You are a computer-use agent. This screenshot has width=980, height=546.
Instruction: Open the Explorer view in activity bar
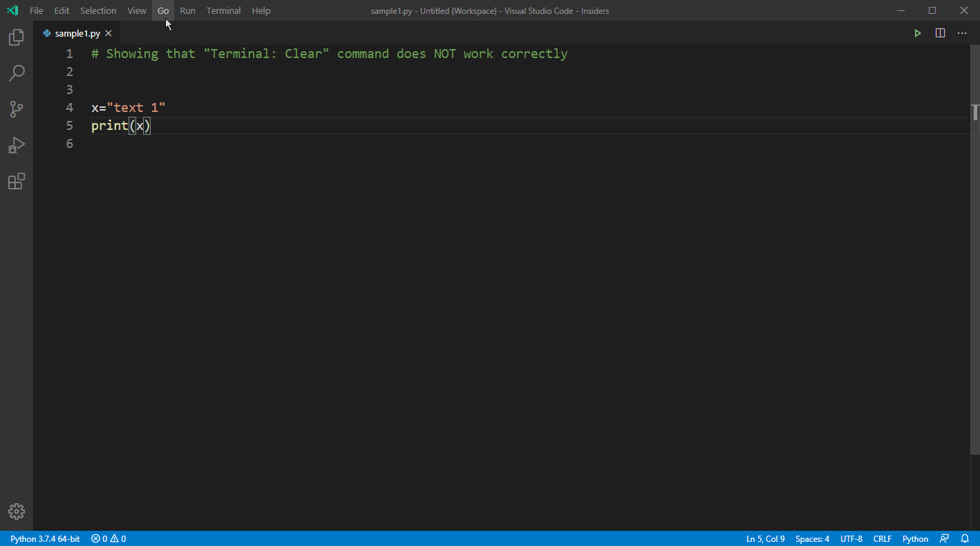[17, 37]
